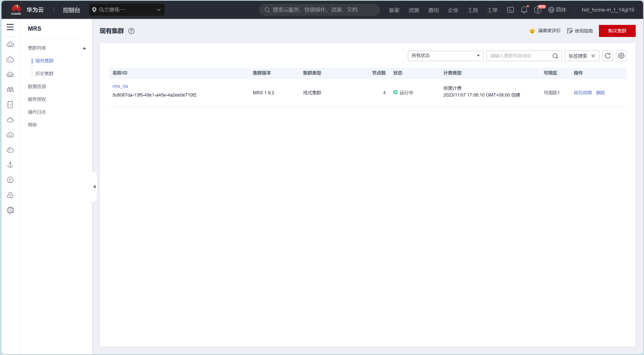
Task: Focus the cluster name or ID search field
Action: [x=519, y=56]
